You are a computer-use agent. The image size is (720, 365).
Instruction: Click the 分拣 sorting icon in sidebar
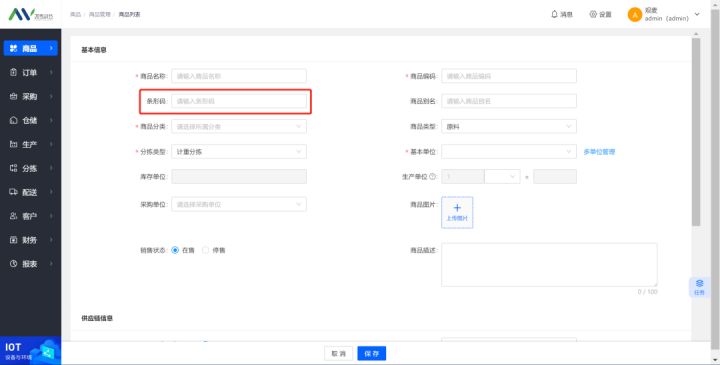click(13, 168)
